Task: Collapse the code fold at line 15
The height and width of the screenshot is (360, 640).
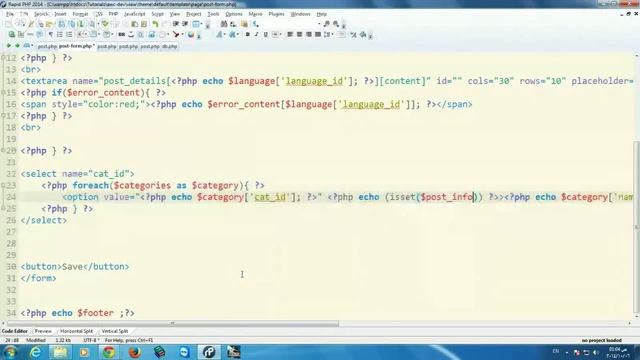Action: pos(3,93)
